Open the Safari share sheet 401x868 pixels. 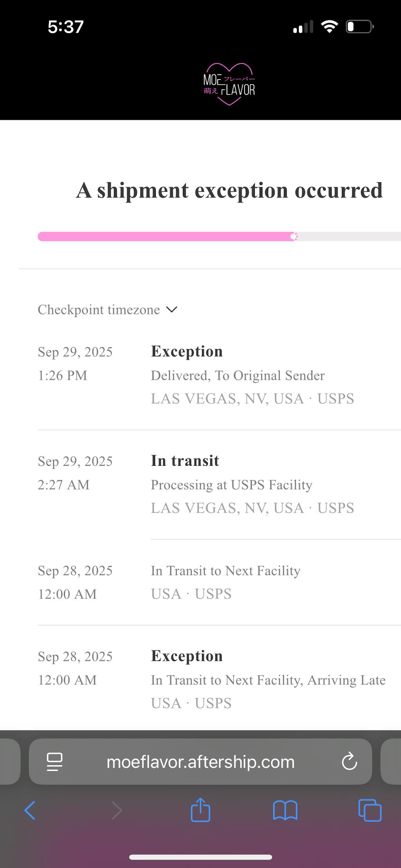(200, 809)
